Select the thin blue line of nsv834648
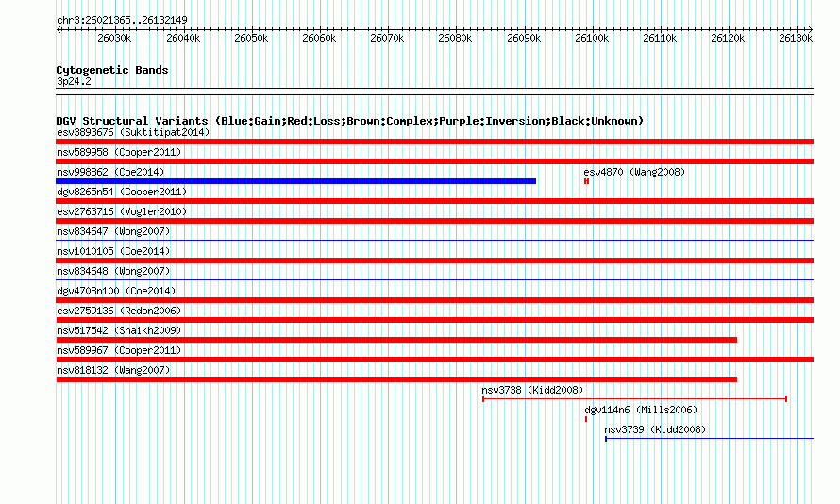The image size is (840, 504). 434,279
